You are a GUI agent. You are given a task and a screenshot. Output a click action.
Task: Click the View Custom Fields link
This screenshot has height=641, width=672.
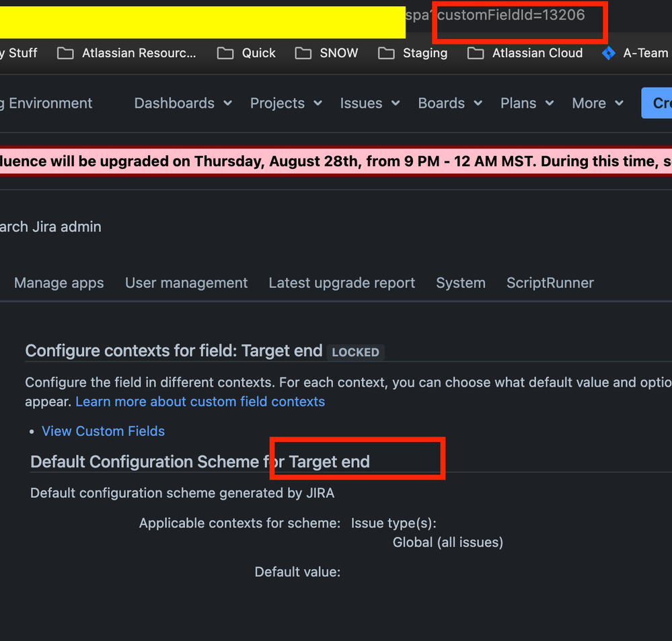(103, 430)
